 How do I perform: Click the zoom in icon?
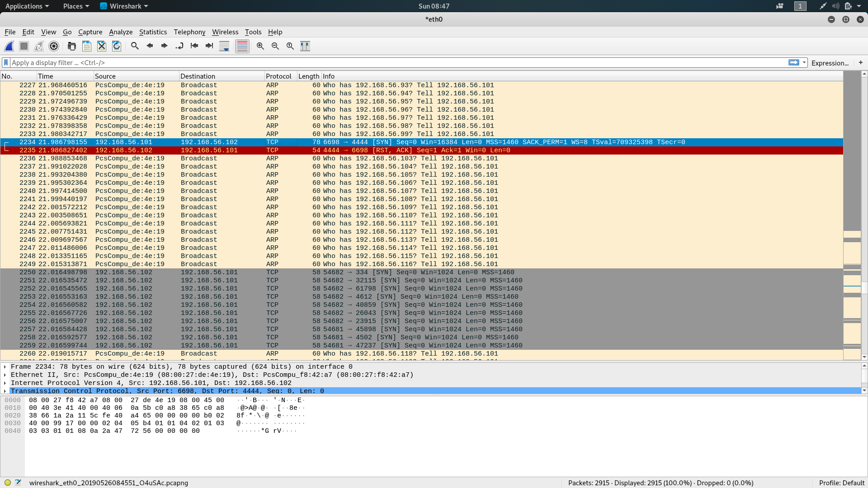260,45
